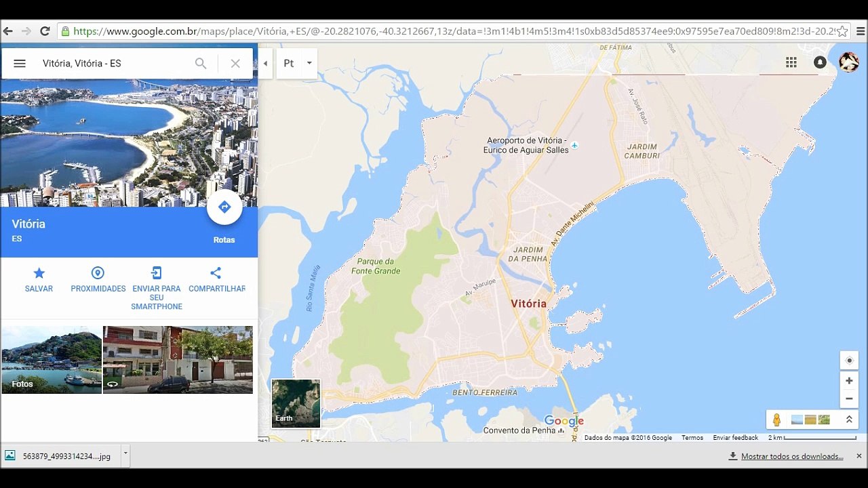Expand the imagery bar chevron
The width and height of the screenshot is (868, 488).
point(849,420)
